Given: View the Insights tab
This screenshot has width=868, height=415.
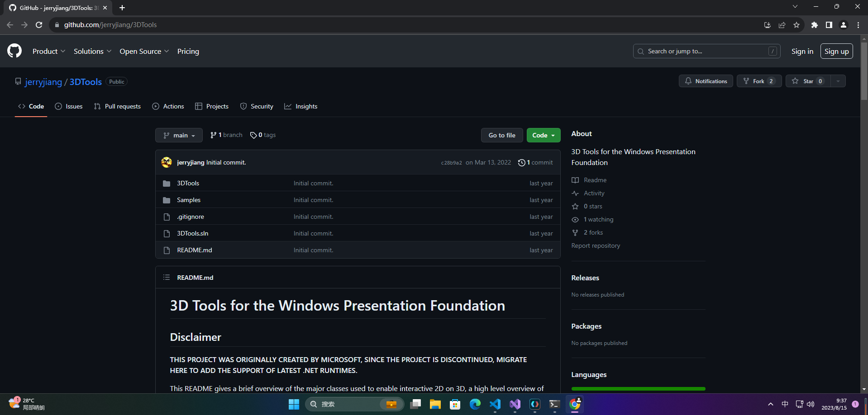Looking at the screenshot, I should click(301, 106).
